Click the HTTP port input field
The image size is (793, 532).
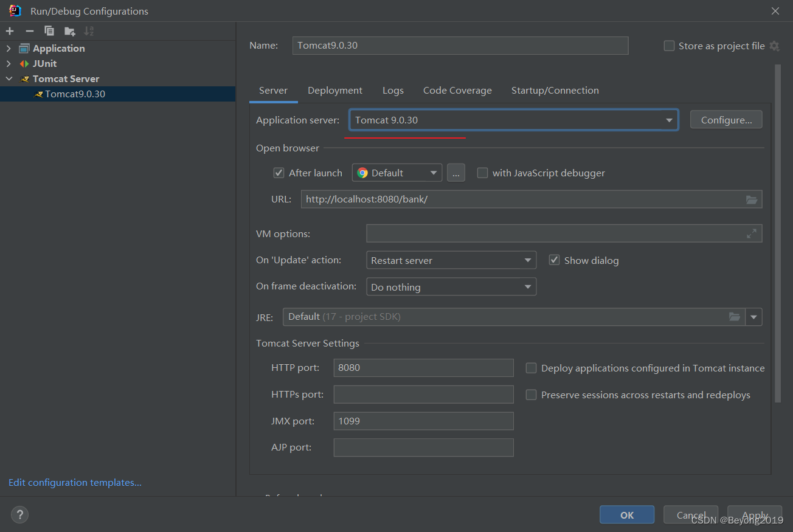tap(424, 368)
